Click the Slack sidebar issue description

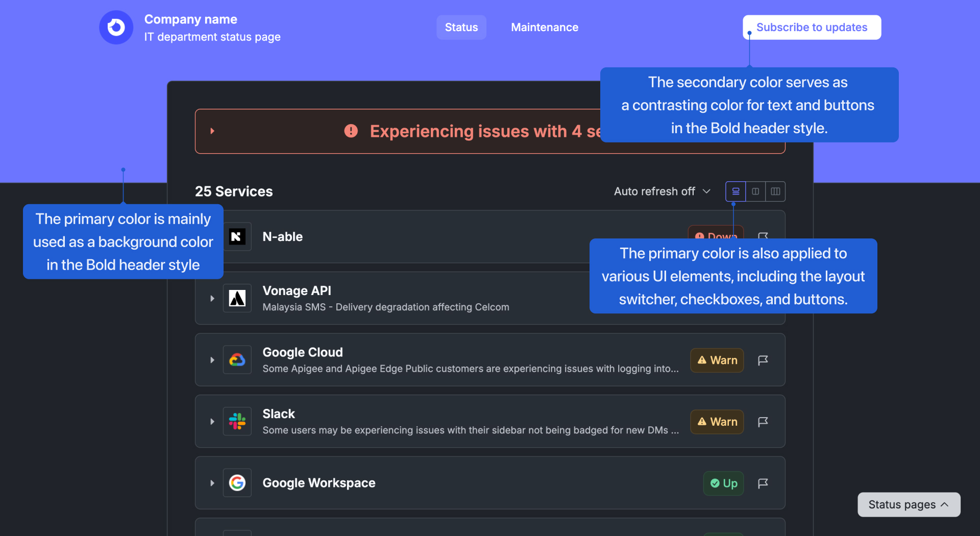[471, 430]
